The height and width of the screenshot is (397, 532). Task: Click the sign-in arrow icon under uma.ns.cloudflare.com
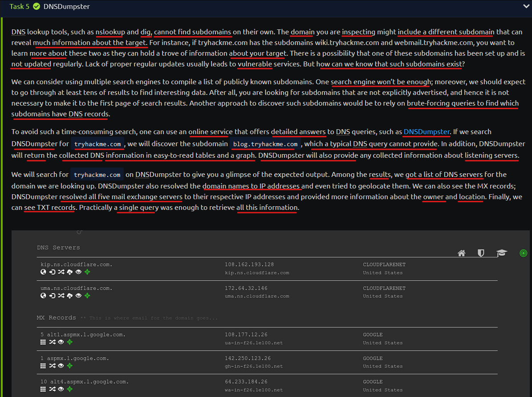point(52,296)
